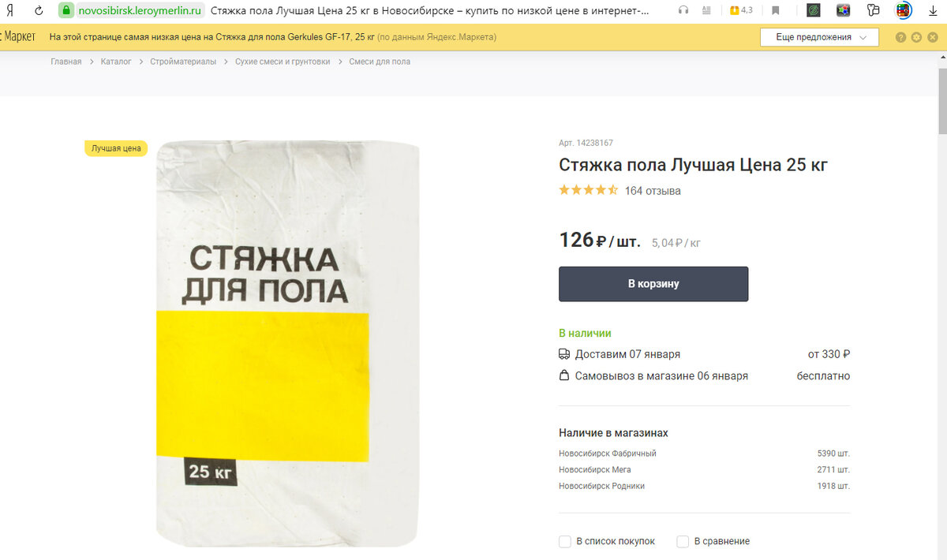Open reader mode icon in address bar
This screenshot has height=560, width=947.
(x=706, y=11)
